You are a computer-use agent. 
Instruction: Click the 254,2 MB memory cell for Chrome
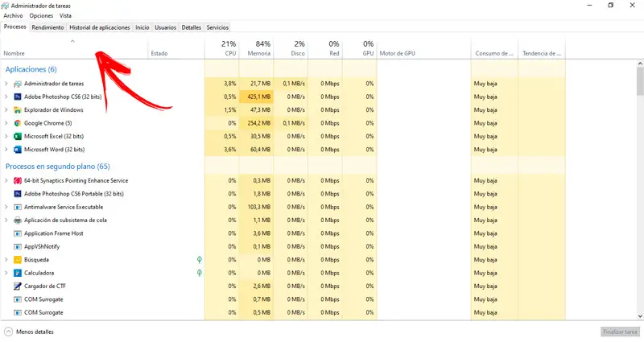click(256, 123)
